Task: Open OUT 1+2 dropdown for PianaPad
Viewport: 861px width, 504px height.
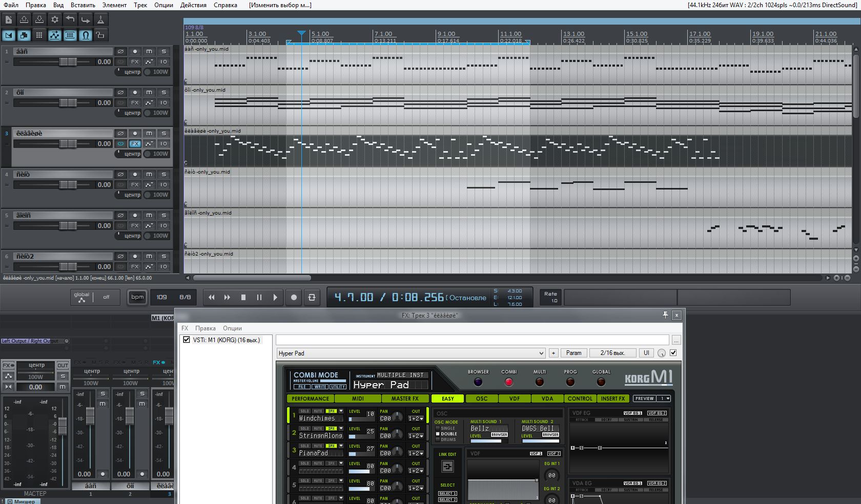Action: tap(416, 453)
